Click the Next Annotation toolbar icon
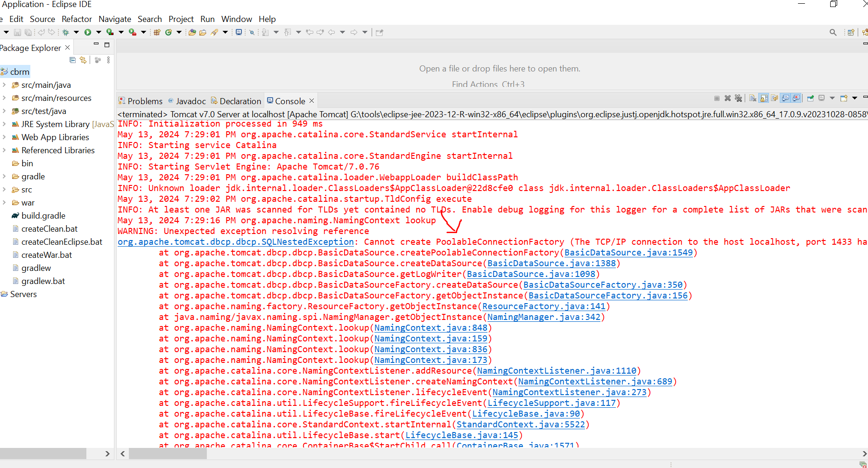The width and height of the screenshot is (868, 468). point(265,32)
